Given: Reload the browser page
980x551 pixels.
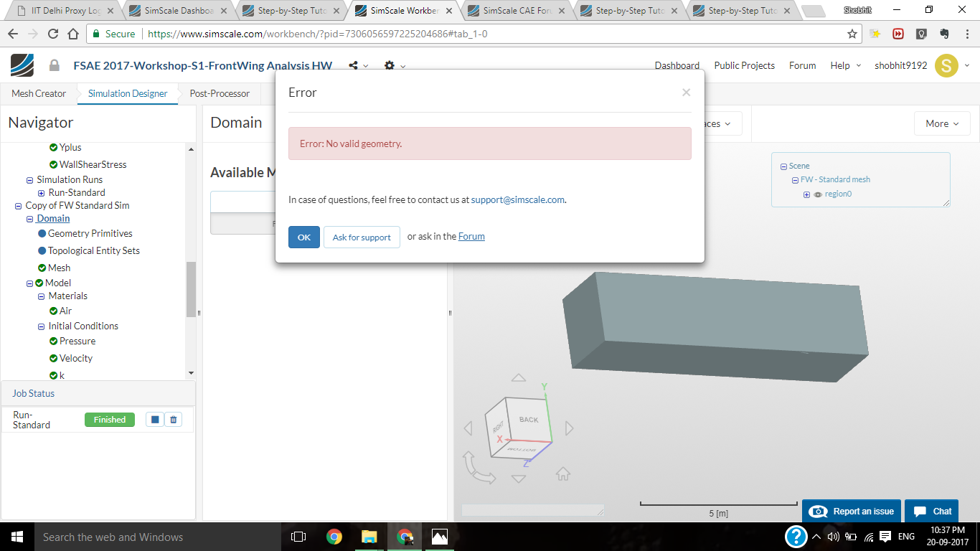Looking at the screenshot, I should coord(53,34).
